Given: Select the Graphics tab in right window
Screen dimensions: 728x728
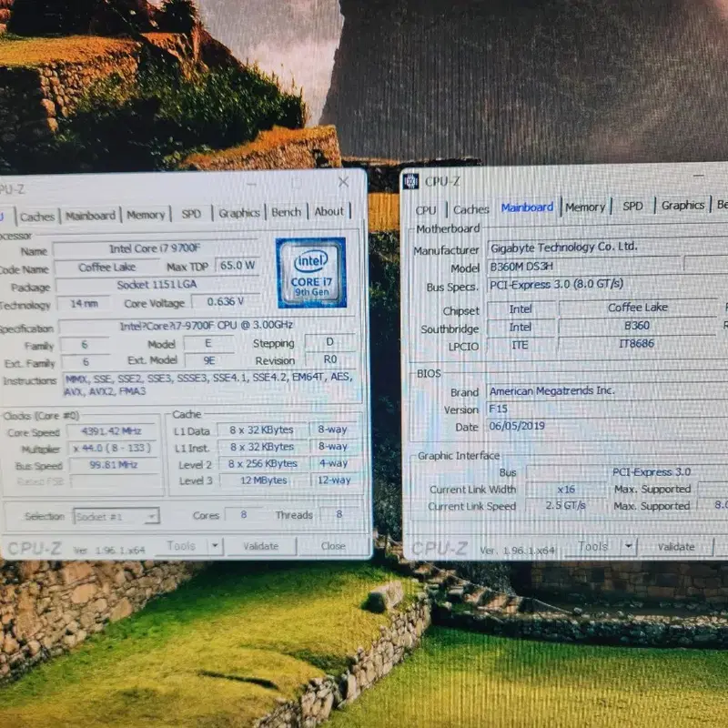Looking at the screenshot, I should click(x=682, y=206).
